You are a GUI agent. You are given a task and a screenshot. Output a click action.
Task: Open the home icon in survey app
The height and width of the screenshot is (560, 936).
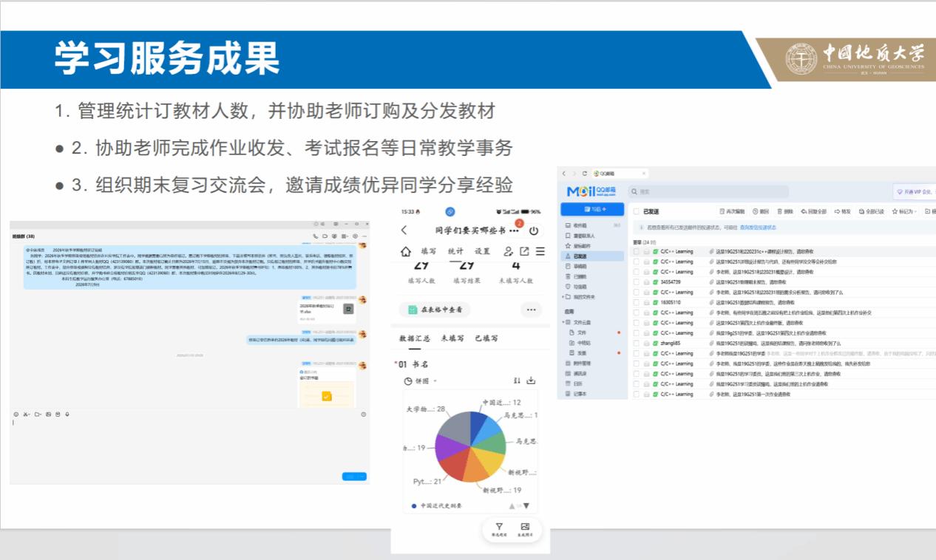pyautogui.click(x=406, y=251)
